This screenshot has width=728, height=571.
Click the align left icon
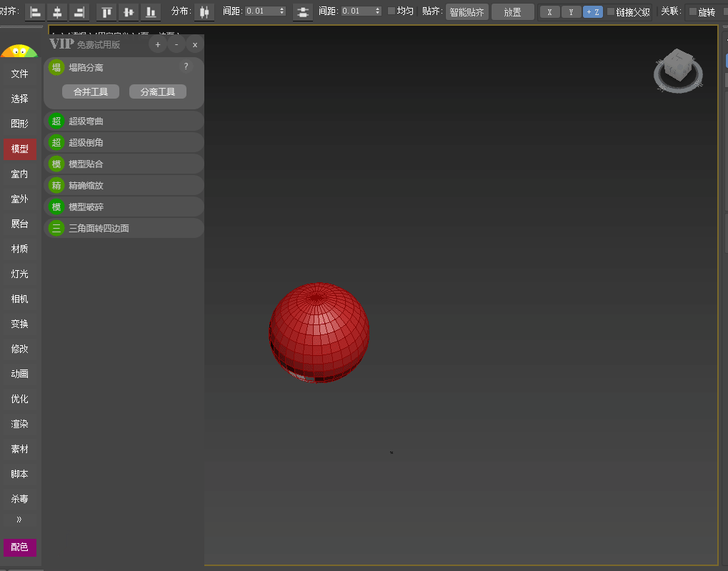(x=36, y=12)
